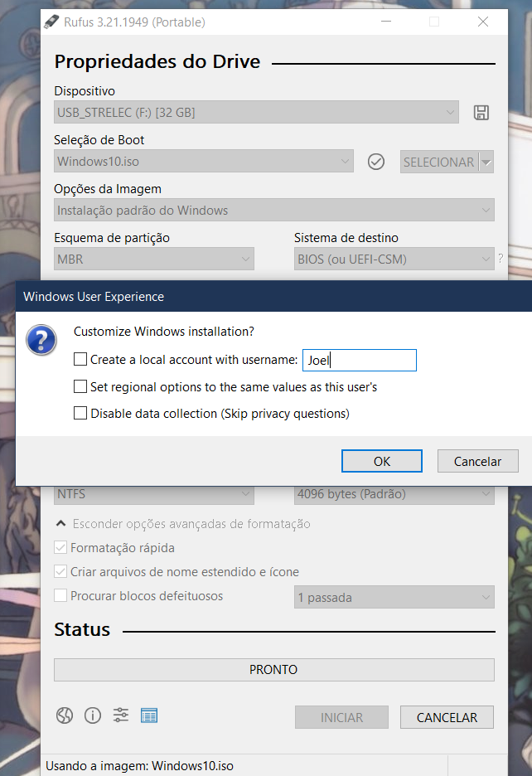Click the Cancelar dialog button
The height and width of the screenshot is (776, 532).
pos(477,461)
